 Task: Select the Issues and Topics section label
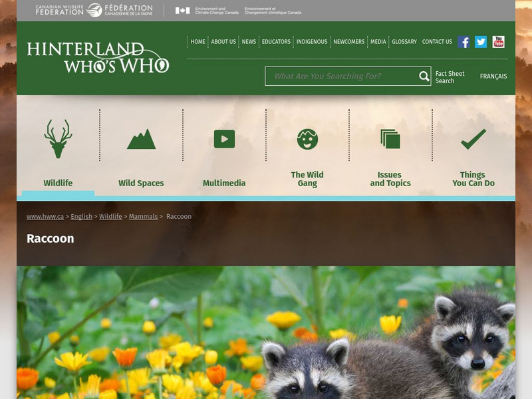[390, 179]
